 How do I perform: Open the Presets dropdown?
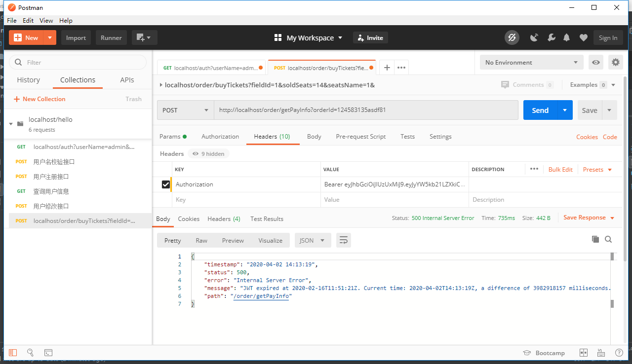tap(597, 169)
